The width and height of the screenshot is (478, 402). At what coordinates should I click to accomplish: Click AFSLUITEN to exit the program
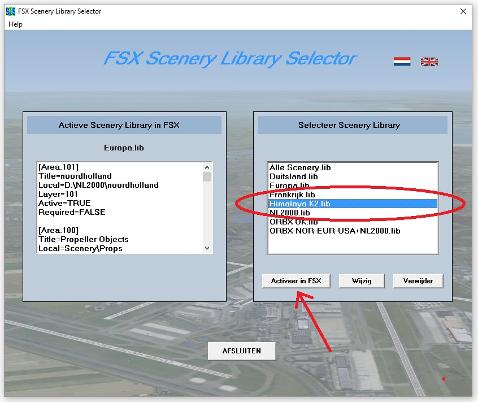tap(242, 351)
